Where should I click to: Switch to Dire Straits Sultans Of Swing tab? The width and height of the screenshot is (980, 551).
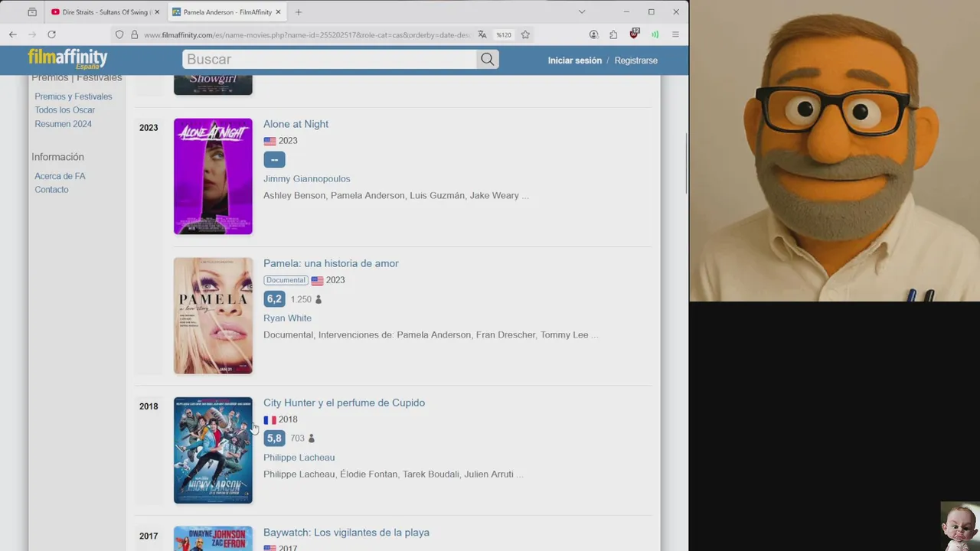tap(104, 12)
